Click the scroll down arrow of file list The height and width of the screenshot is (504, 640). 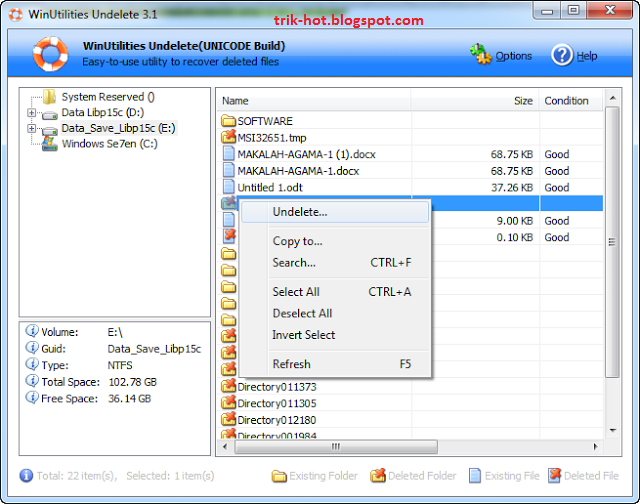point(612,431)
